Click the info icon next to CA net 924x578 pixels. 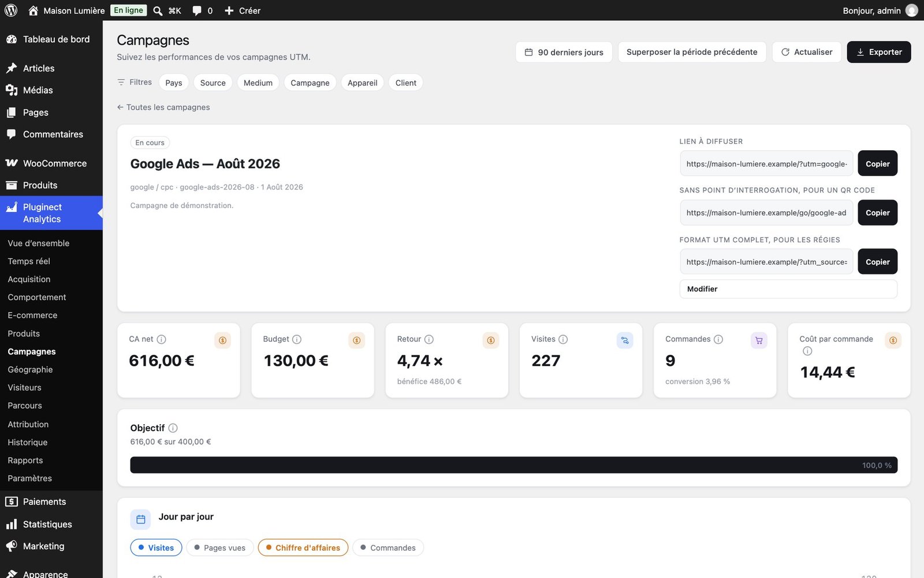coord(162,339)
